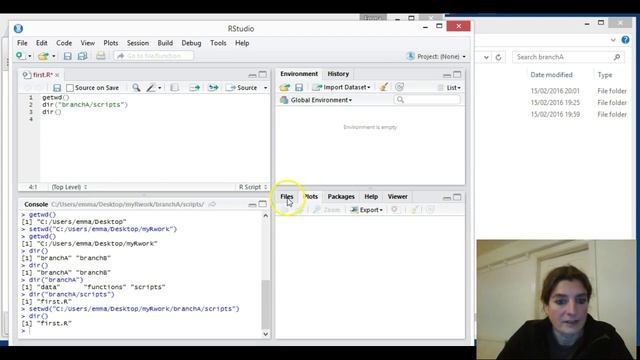This screenshot has height=360, width=640.
Task: Select the first.R source tab
Action: click(x=42, y=75)
